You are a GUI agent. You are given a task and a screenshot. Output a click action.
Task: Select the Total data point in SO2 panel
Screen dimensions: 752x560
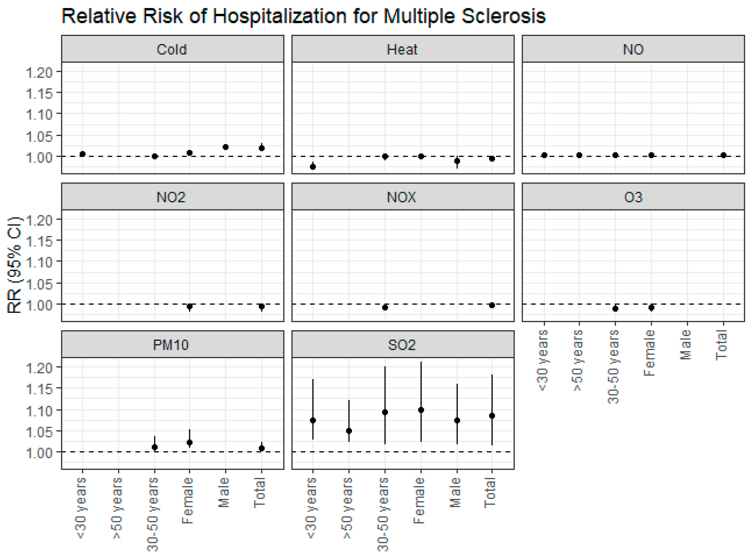(x=492, y=416)
